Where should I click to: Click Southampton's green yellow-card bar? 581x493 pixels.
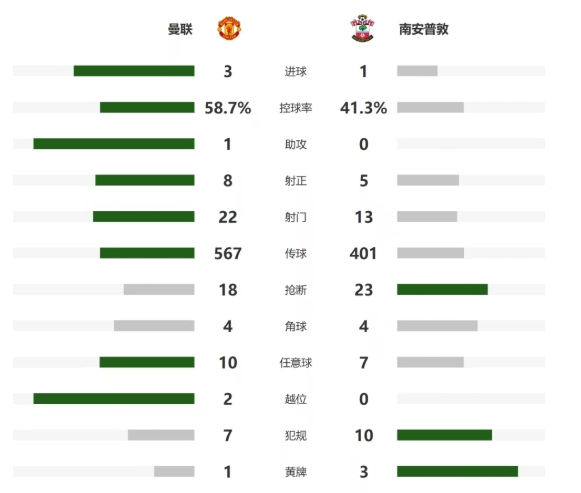coord(458,471)
